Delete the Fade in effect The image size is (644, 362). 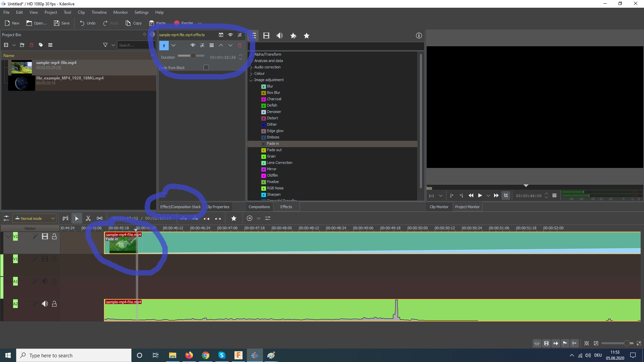(240, 45)
